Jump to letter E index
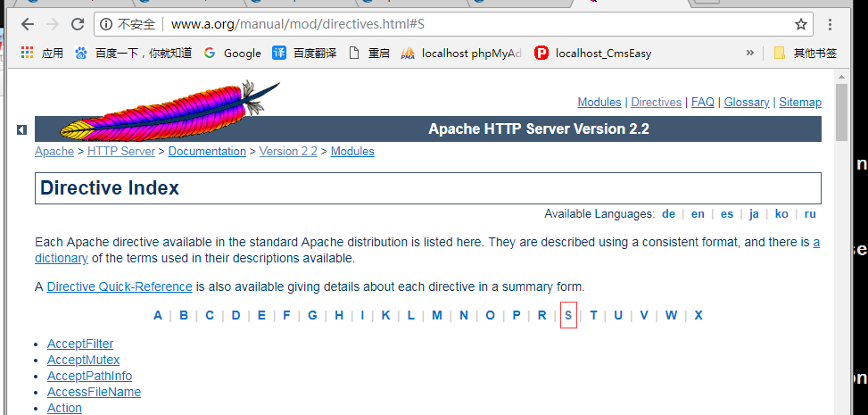868x415 pixels. click(261, 315)
